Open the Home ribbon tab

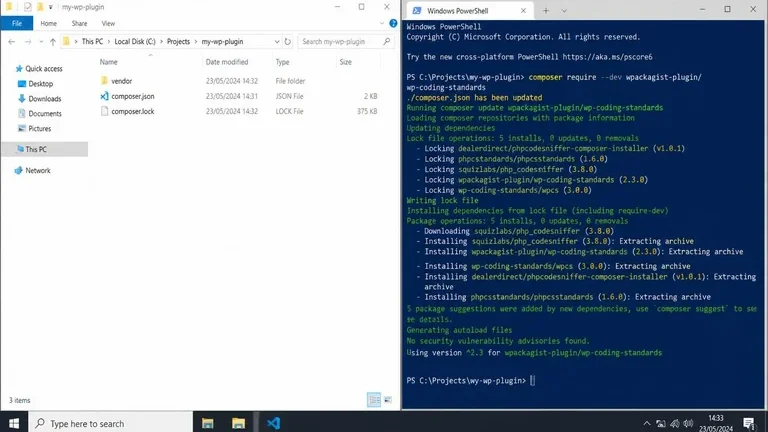coord(48,23)
